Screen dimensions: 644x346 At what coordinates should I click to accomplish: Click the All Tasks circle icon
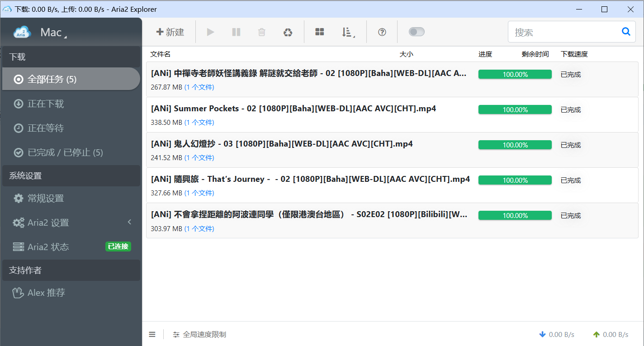click(19, 80)
